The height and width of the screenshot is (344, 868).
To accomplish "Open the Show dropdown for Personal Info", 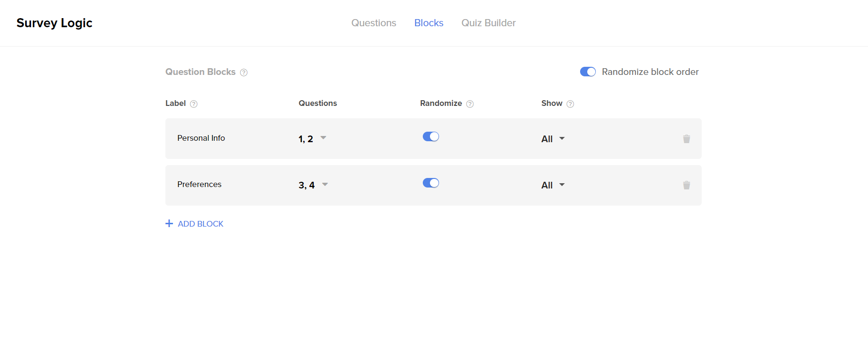I will 552,138.
